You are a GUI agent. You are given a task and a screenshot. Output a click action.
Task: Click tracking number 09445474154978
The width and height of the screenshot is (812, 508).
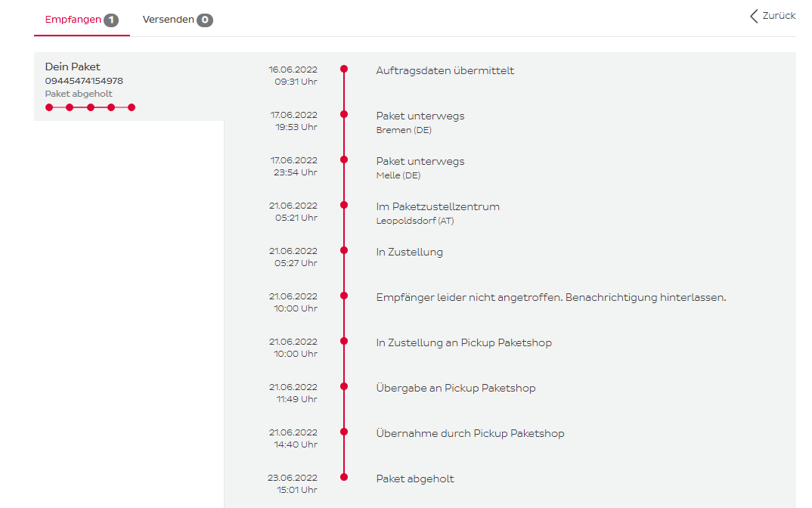pyautogui.click(x=84, y=81)
